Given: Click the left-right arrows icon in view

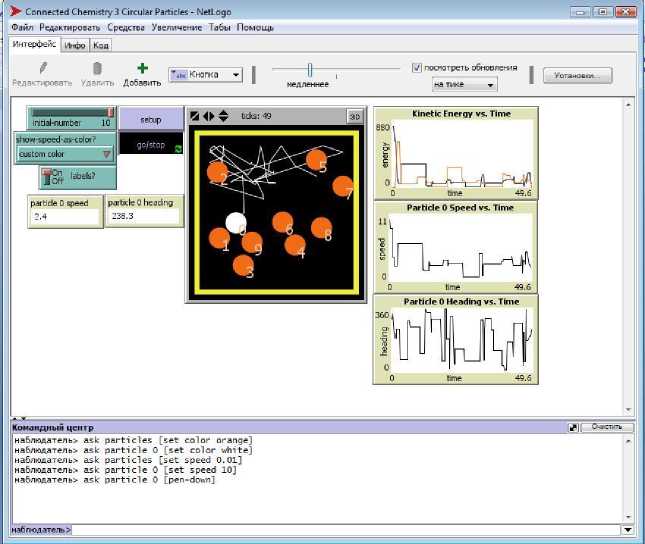Looking at the screenshot, I should tap(209, 115).
